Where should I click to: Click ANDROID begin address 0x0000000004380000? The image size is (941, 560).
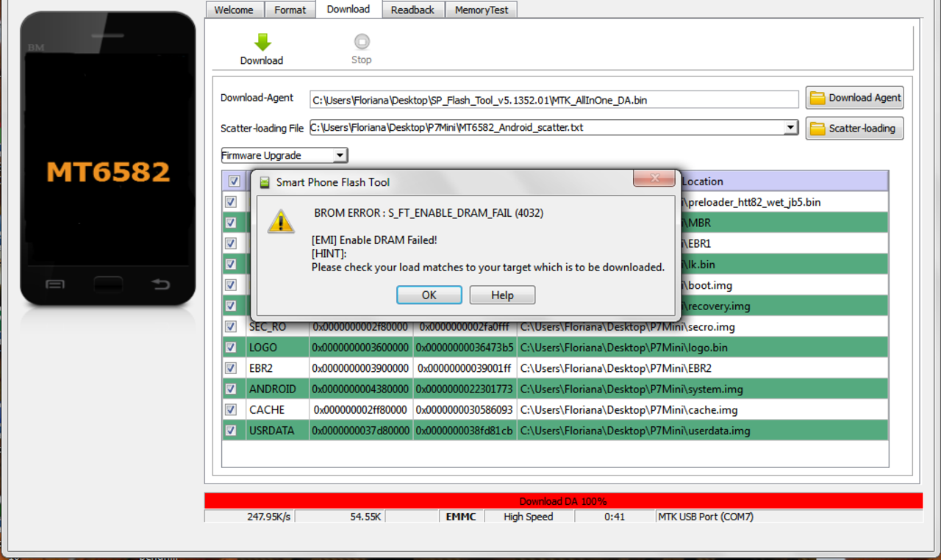[361, 390]
